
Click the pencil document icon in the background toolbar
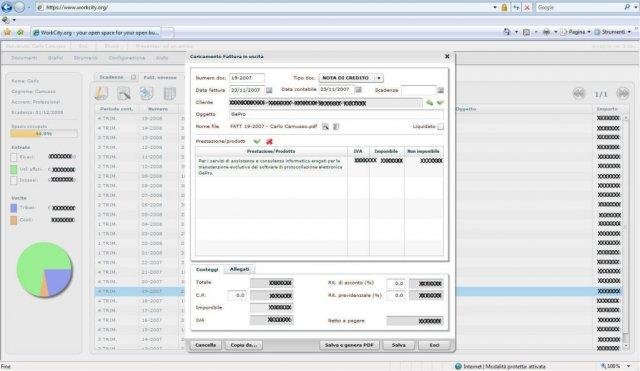click(102, 93)
